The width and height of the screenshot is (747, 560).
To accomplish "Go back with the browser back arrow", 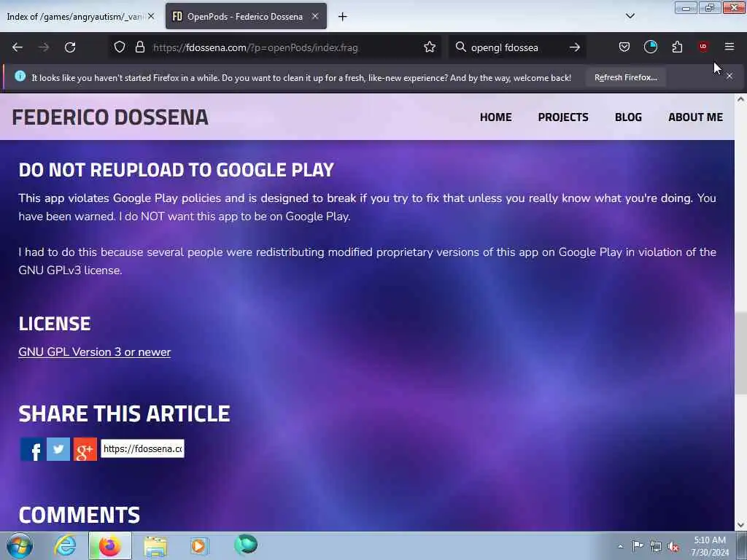I will coord(18,47).
